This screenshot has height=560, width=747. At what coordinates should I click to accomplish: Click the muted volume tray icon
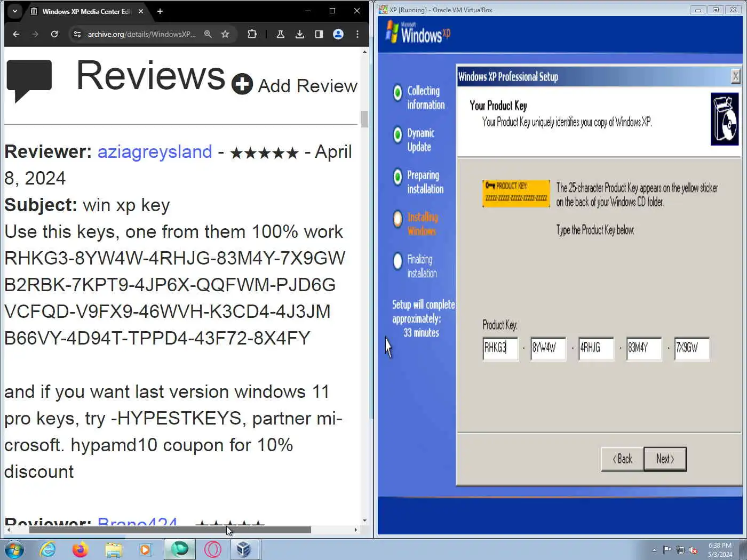point(694,550)
